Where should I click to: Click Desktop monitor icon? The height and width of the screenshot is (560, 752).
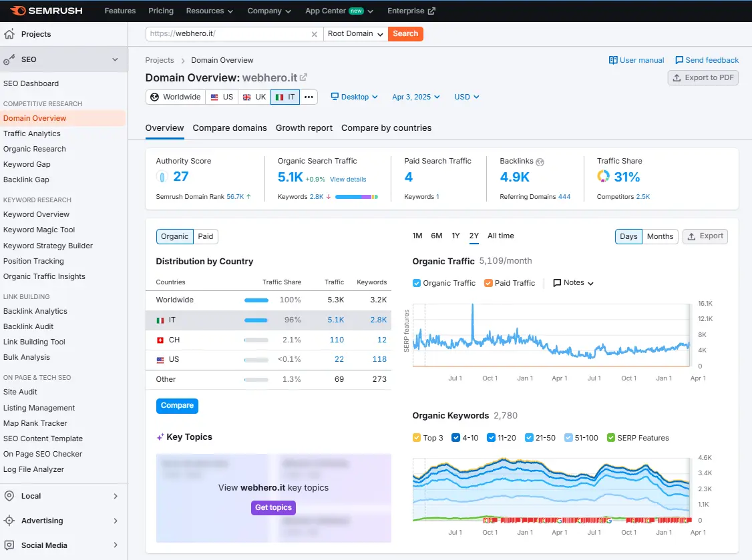tap(335, 96)
